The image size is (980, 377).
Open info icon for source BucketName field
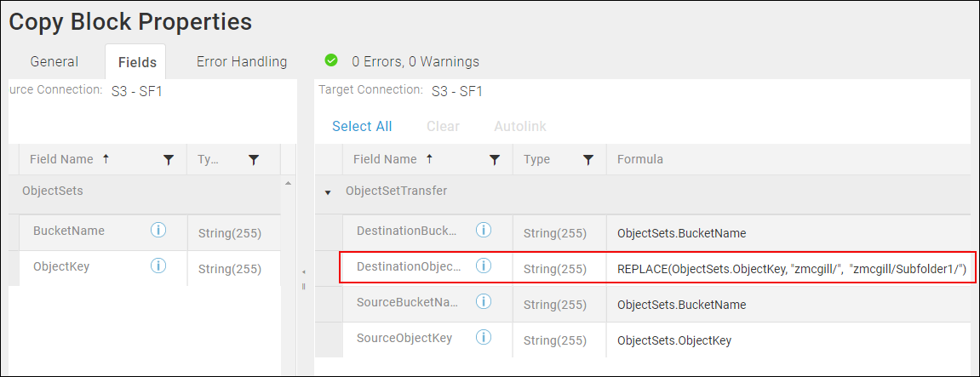coord(158,231)
